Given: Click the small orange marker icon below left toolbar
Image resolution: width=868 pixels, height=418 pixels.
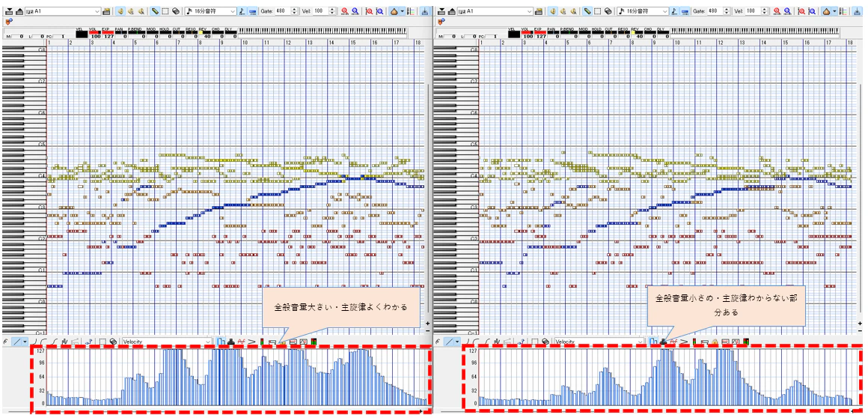Looking at the screenshot, I should 8,21.
